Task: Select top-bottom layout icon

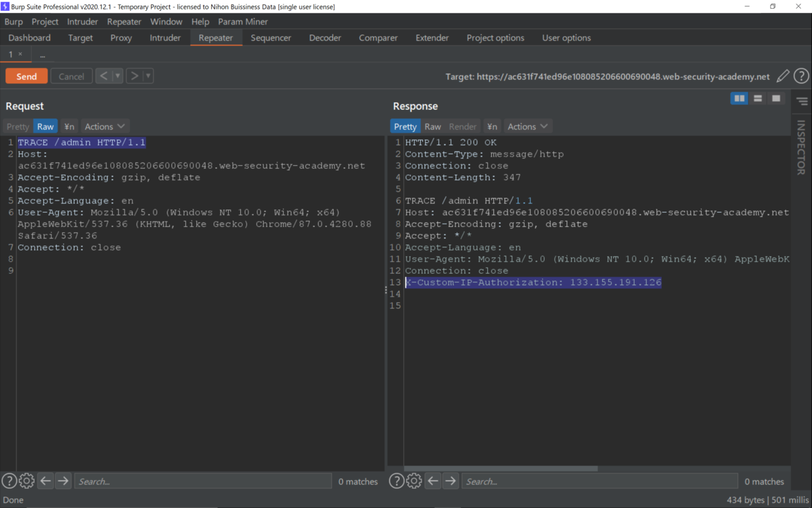Action: point(758,99)
